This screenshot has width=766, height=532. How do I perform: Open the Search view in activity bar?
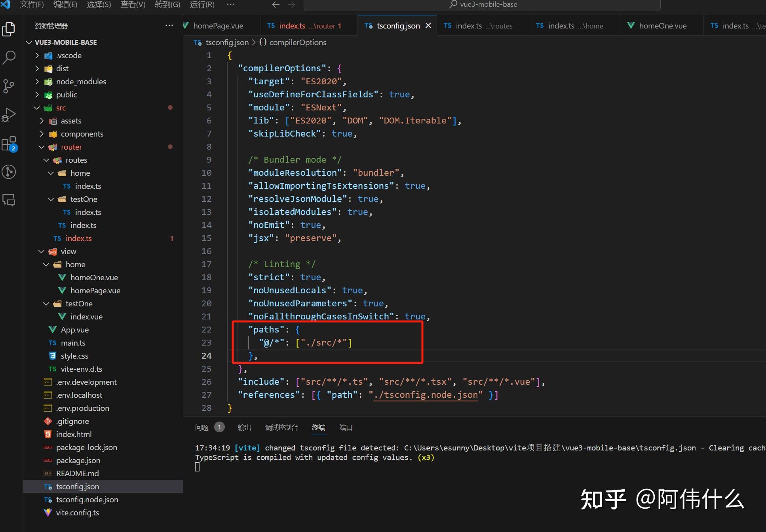coord(9,57)
